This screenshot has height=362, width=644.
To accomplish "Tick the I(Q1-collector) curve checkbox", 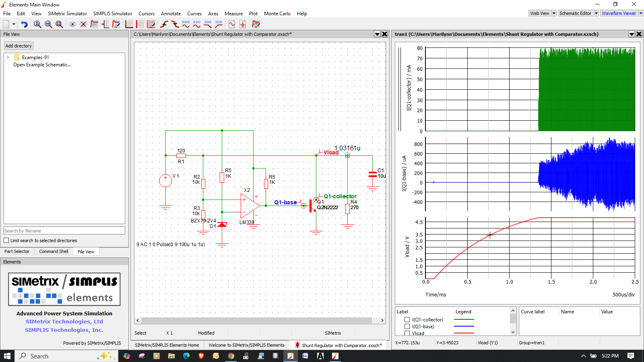I will (407, 320).
